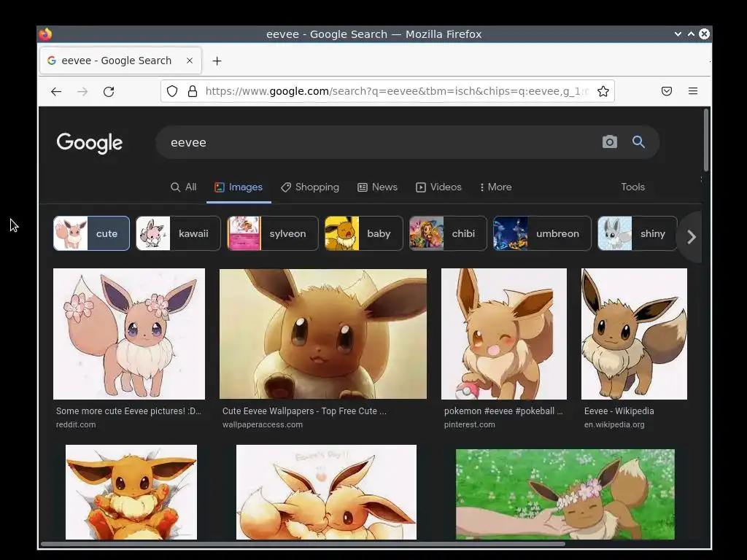The image size is (747, 560).
Task: Apply the kawaii filter chip
Action: [x=178, y=233]
